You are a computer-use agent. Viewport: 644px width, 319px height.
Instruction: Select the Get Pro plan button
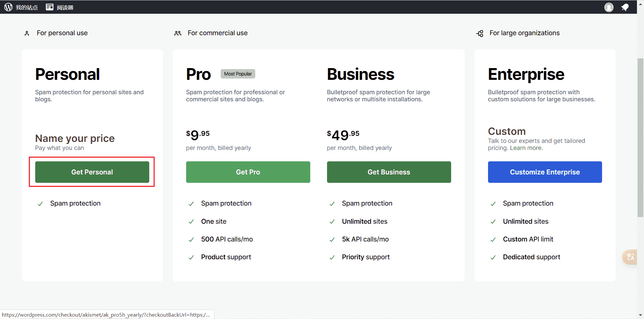point(248,172)
